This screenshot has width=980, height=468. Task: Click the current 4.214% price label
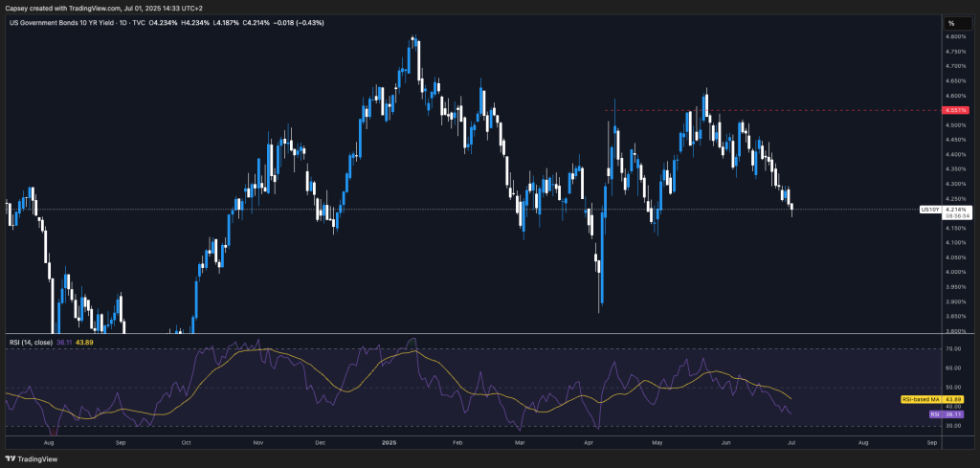tap(956, 209)
